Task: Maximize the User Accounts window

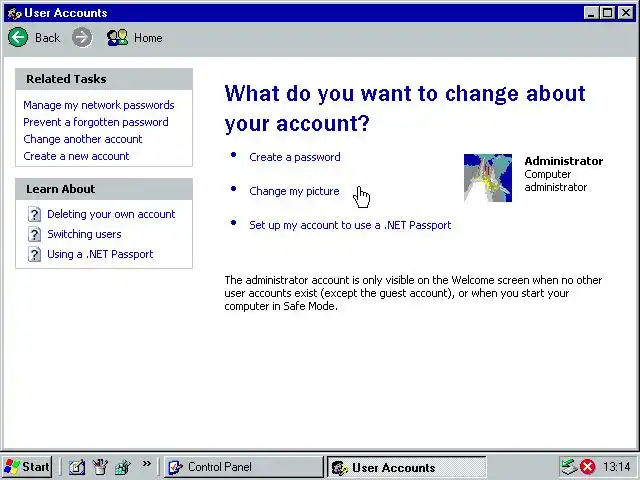Action: [607, 13]
